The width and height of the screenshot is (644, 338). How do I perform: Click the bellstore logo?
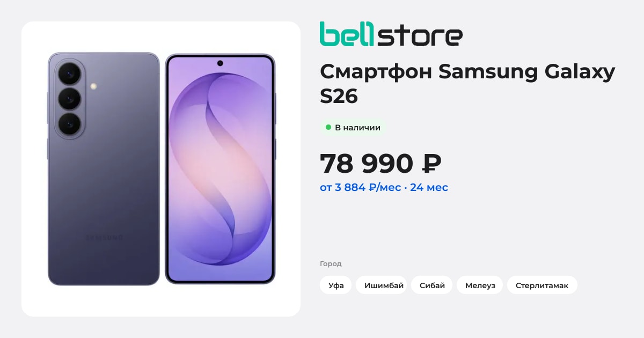point(391,34)
